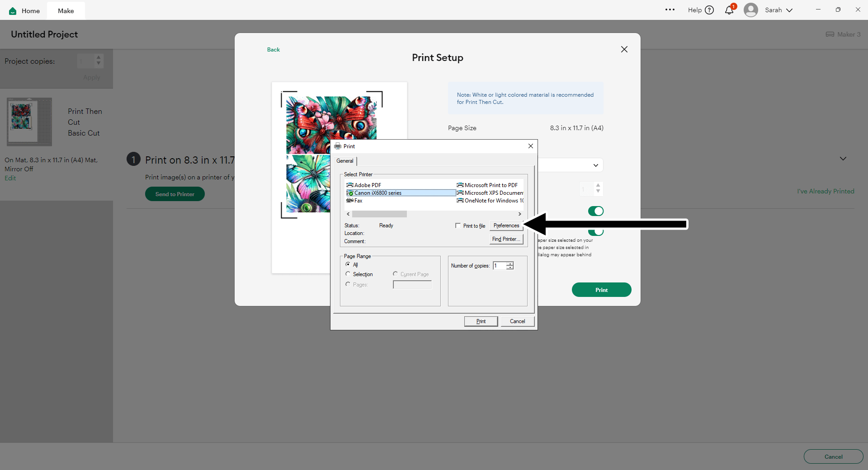Select the General tab in Print dialog
The width and height of the screenshot is (868, 470).
tap(345, 161)
